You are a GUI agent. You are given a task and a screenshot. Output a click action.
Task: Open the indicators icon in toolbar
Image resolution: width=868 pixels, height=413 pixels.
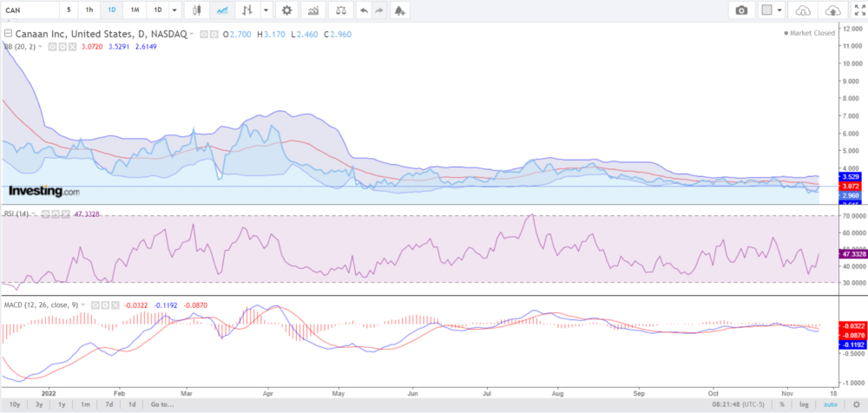[312, 10]
